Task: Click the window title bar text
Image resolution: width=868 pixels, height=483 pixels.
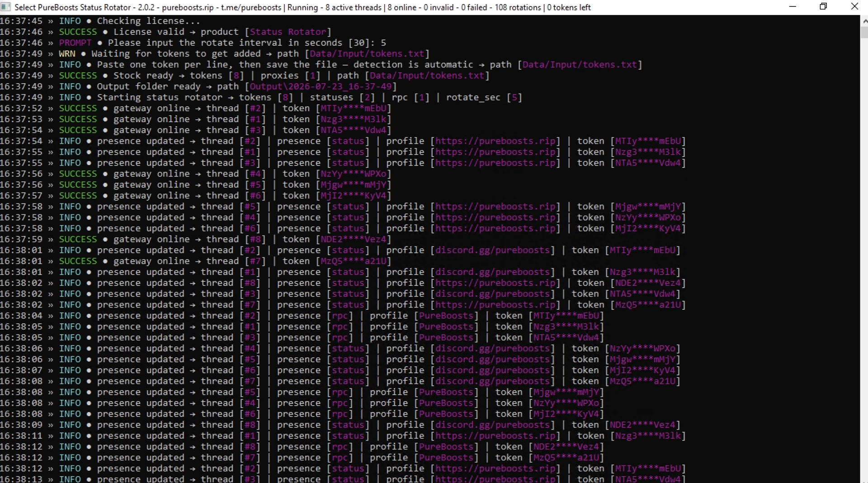Action: (x=302, y=7)
